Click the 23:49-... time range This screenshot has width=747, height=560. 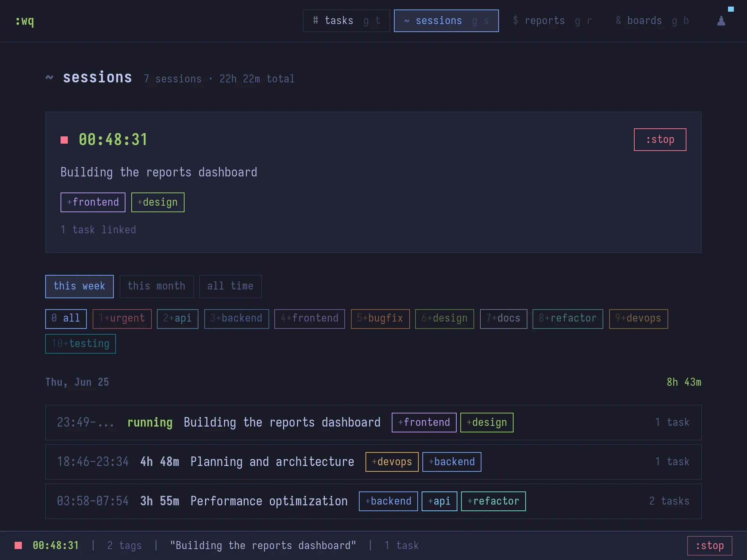click(86, 423)
